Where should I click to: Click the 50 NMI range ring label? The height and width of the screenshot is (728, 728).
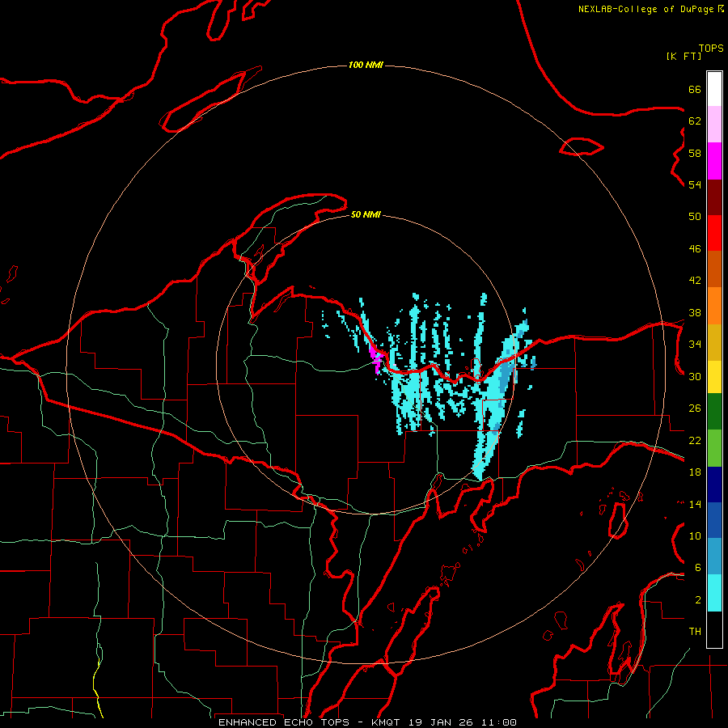pos(366,214)
